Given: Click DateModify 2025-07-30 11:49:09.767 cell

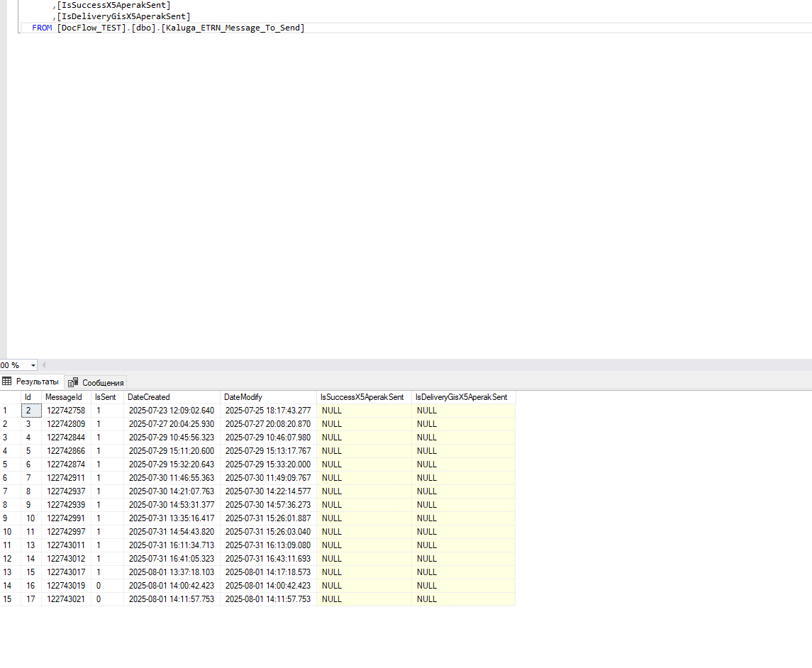Looking at the screenshot, I should click(x=268, y=478).
